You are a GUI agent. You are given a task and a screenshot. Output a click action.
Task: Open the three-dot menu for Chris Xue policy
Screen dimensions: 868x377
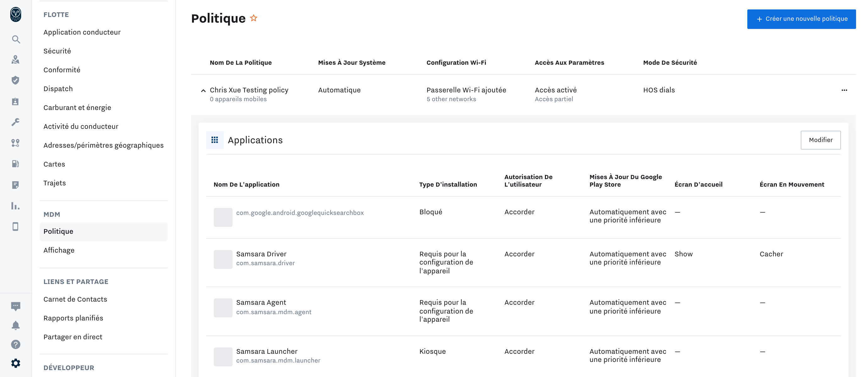click(x=844, y=90)
